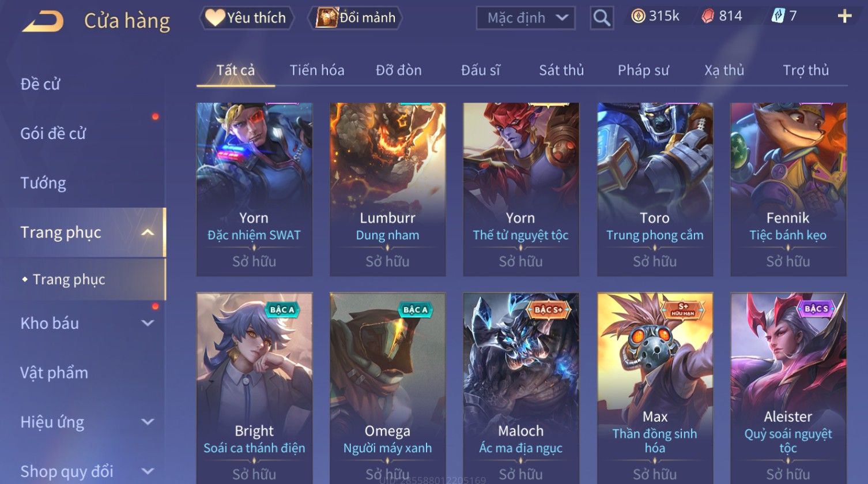
Task: Open Yêu thích heart favorites
Action: tap(246, 18)
